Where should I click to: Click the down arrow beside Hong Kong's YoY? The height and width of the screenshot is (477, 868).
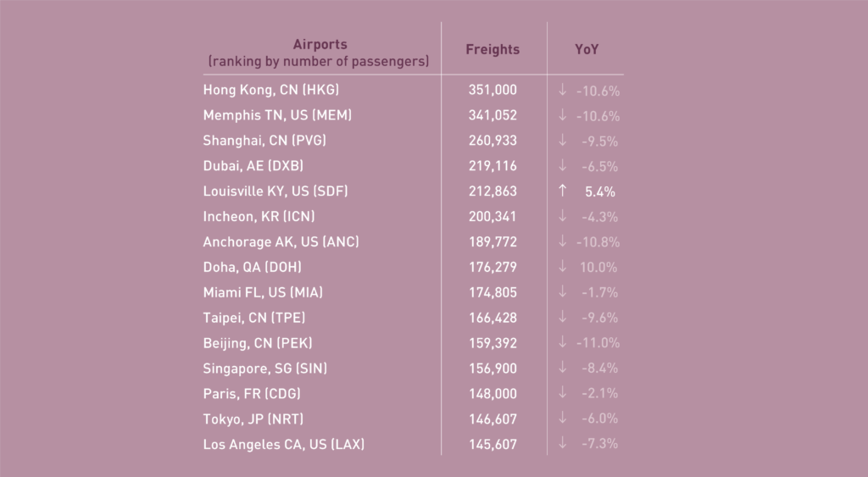(x=562, y=90)
